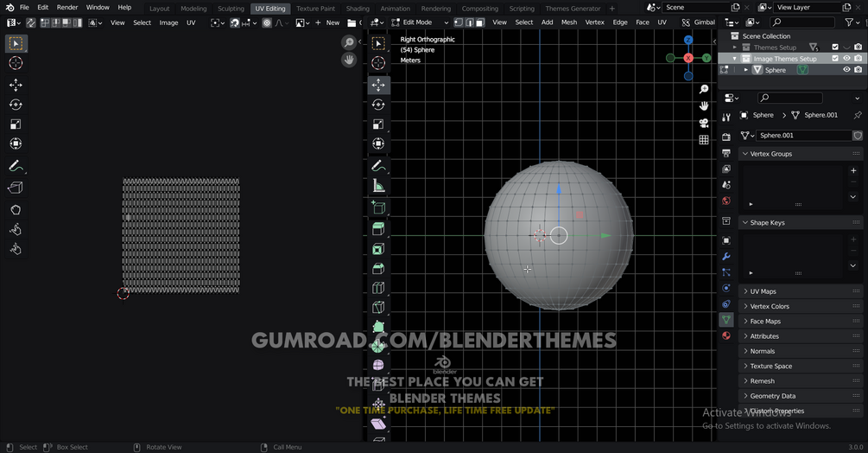Open Particles properties tab
The image size is (868, 453).
(x=726, y=272)
